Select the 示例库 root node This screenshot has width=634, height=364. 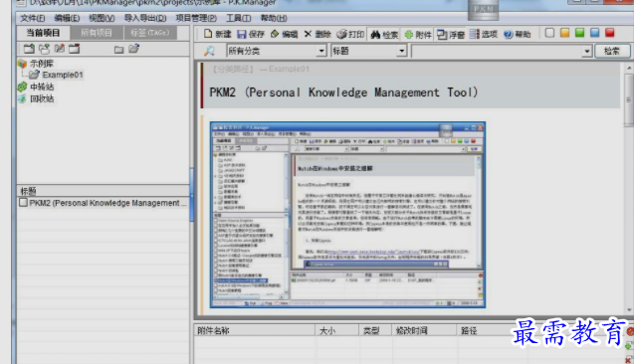click(x=42, y=64)
